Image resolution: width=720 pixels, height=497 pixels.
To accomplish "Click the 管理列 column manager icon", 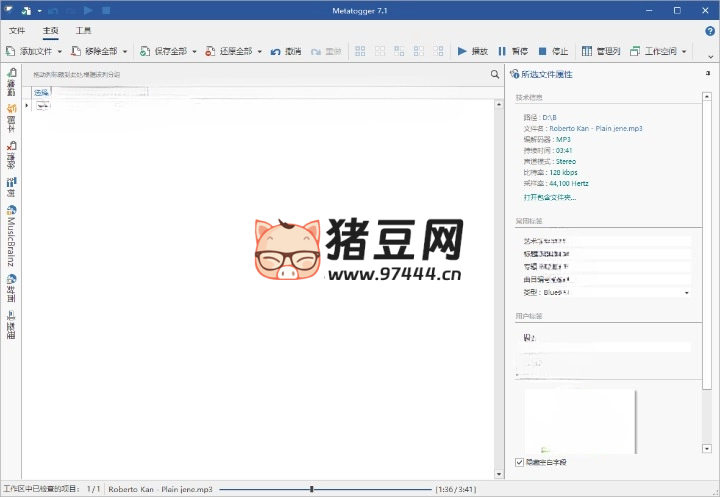I will tap(602, 51).
